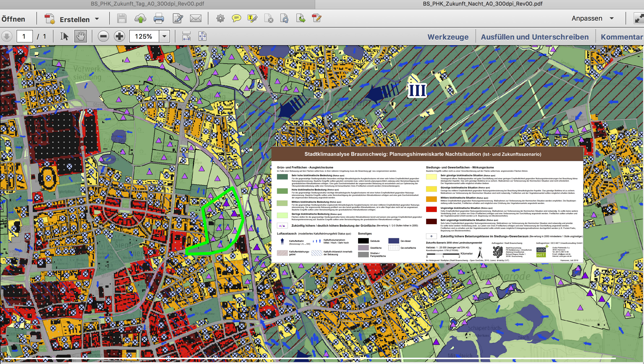Click the Print icon
644x364 pixels.
pos(158,18)
